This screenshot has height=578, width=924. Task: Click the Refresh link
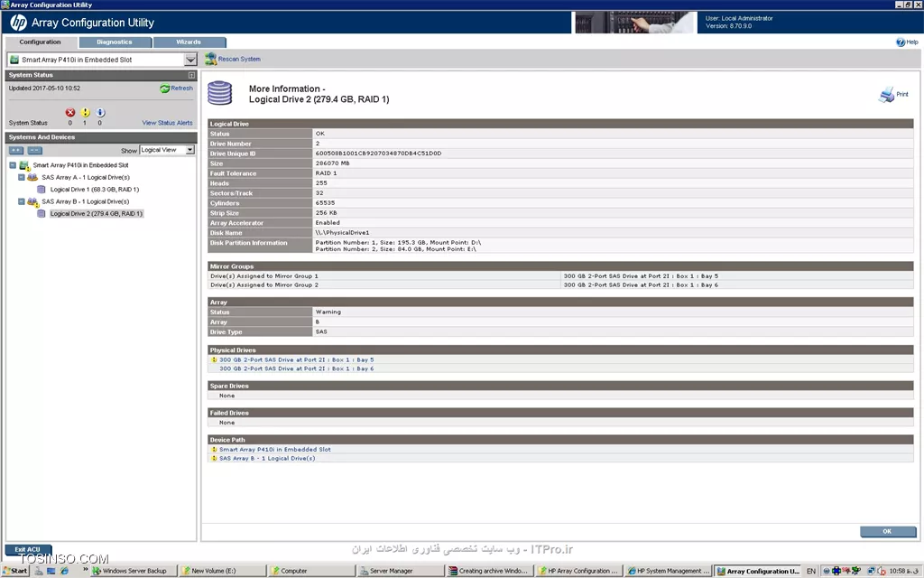click(181, 89)
